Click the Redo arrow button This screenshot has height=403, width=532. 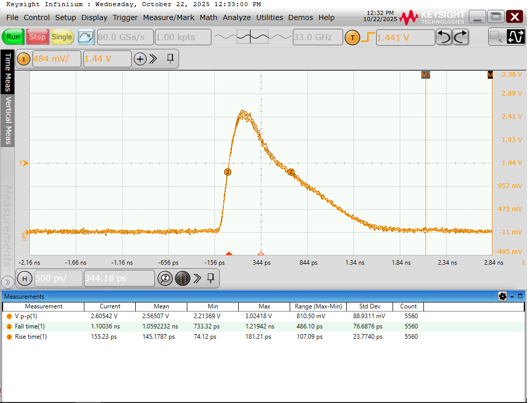click(460, 37)
